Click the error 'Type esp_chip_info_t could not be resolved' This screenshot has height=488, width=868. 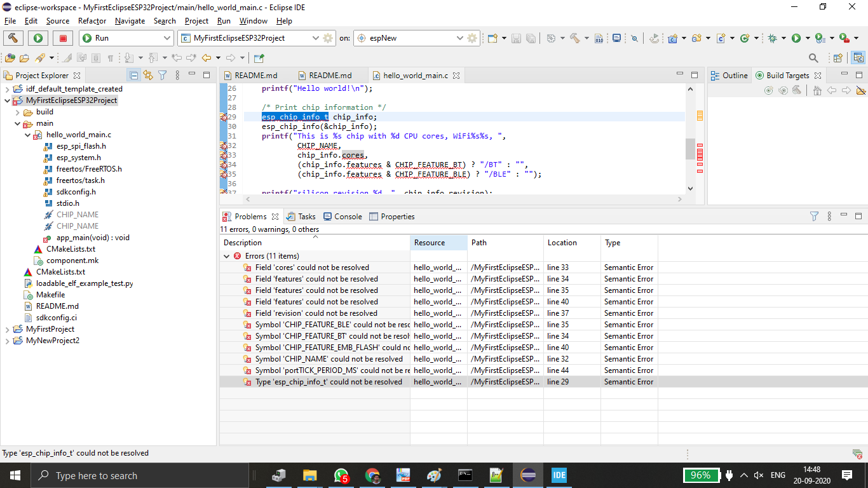(x=330, y=381)
